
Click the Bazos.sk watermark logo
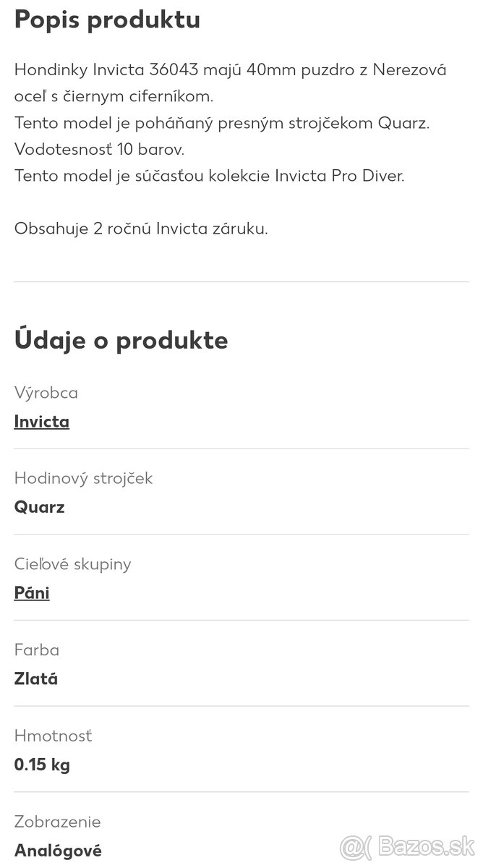coord(409,845)
